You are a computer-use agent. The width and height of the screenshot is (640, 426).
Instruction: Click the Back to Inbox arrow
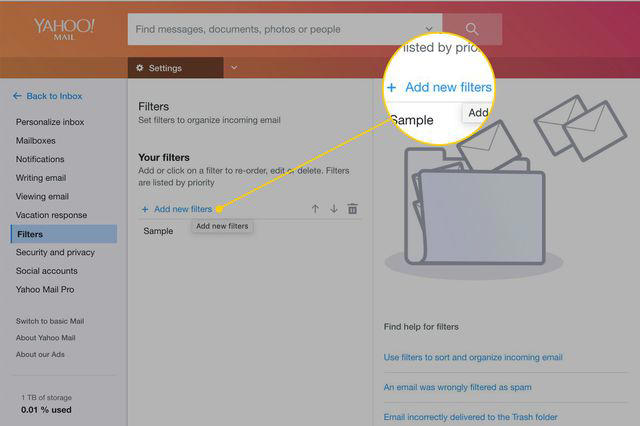click(x=17, y=96)
